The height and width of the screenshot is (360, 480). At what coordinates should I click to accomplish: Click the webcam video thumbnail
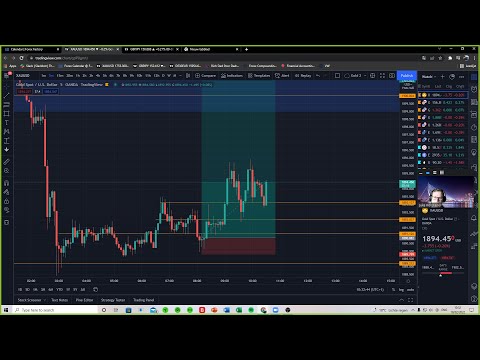(445, 192)
